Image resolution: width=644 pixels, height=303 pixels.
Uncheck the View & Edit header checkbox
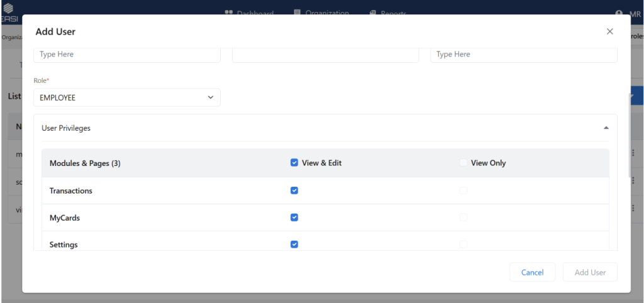294,163
